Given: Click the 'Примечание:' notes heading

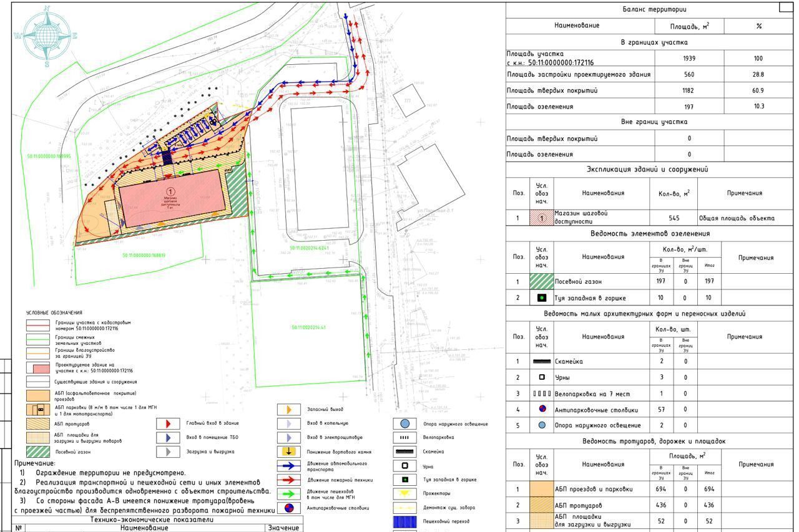Looking at the screenshot, I should click(34, 463).
